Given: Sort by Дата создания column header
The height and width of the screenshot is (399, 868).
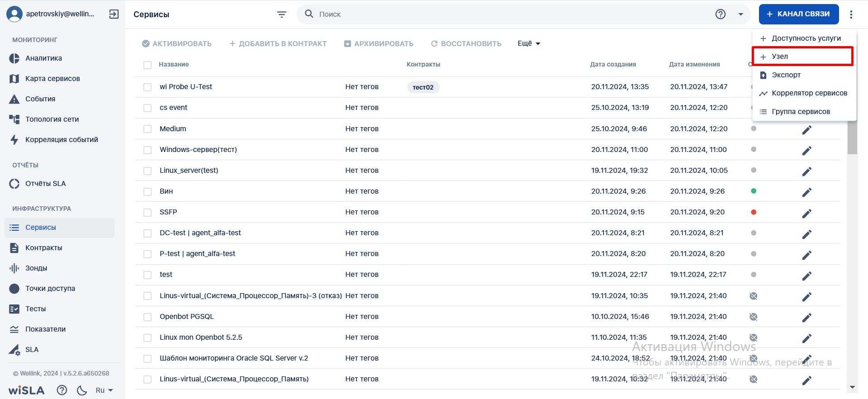Looking at the screenshot, I should pos(613,64).
